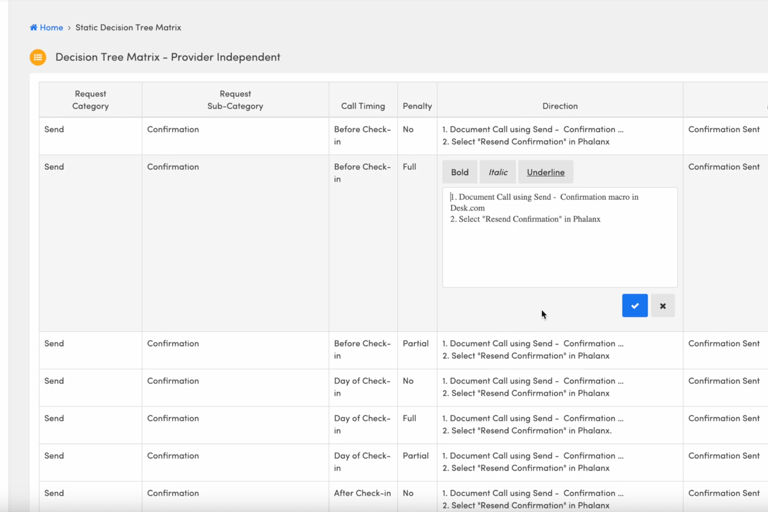
Task: Click the home icon in breadcrumb
Action: 34,28
